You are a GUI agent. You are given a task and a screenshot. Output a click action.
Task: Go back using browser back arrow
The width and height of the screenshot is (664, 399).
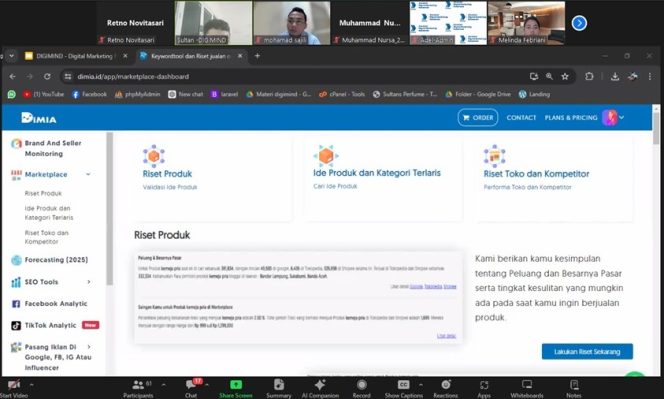tap(12, 77)
